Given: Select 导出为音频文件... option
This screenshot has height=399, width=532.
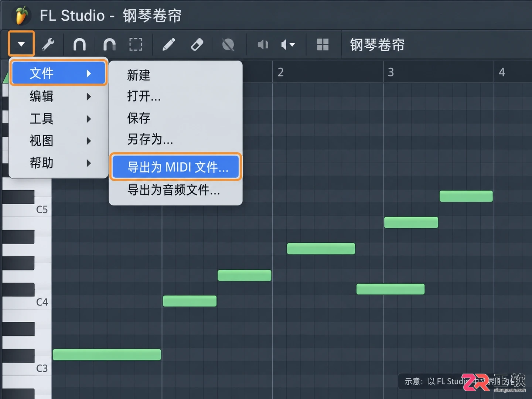Looking at the screenshot, I should [x=175, y=190].
